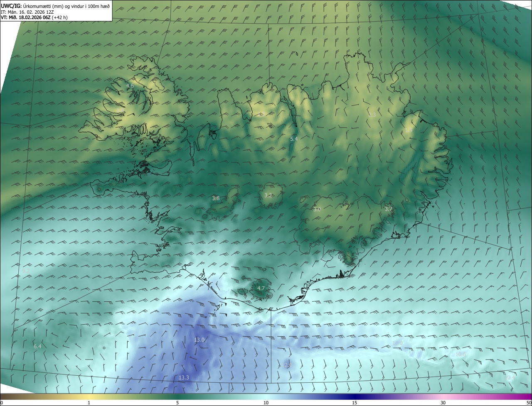532x406 pixels.
Task: Click the "3.0" value on the map
Action: pos(317,210)
